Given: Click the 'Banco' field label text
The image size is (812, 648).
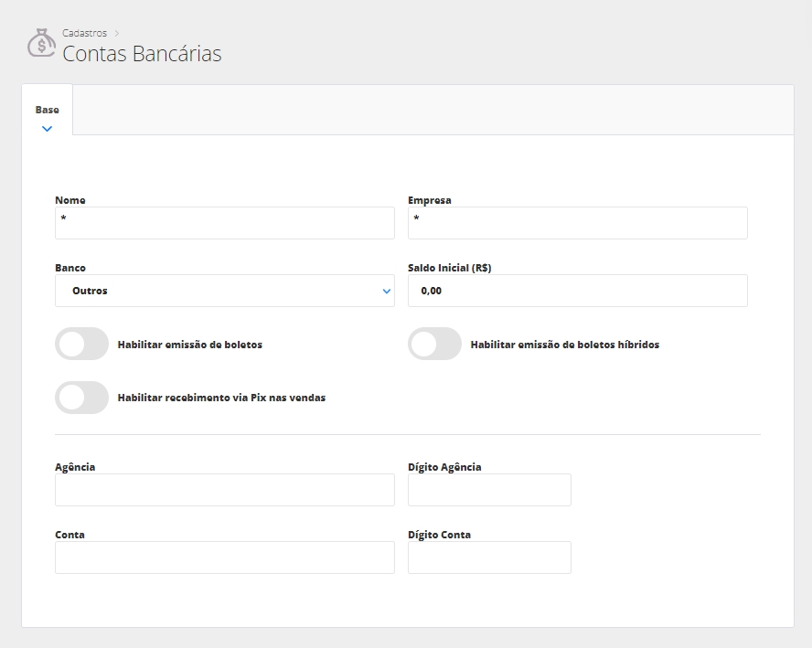Looking at the screenshot, I should click(70, 268).
